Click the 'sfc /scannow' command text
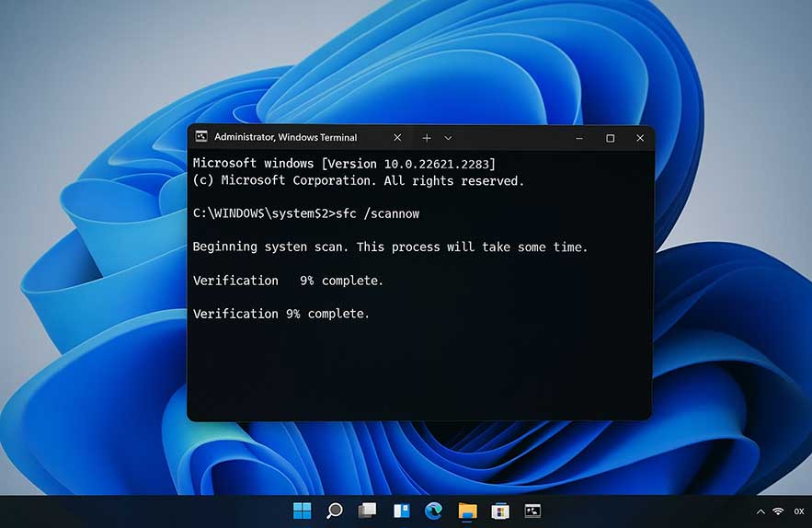The image size is (812, 528). click(378, 213)
